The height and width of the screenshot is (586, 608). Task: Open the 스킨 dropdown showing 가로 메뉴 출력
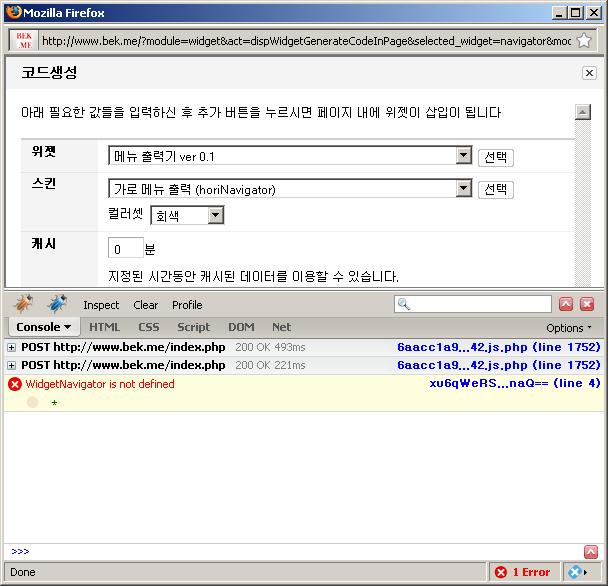click(x=290, y=189)
